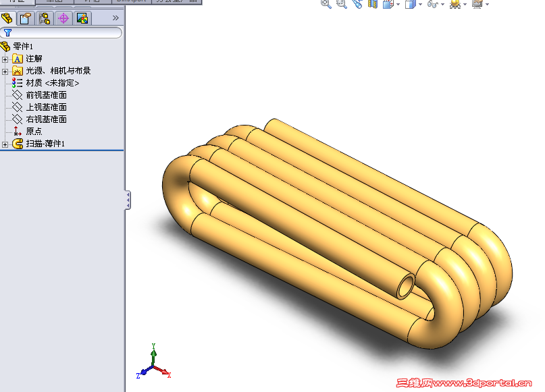Open the DimXpertManager crosshair tab
This screenshot has width=545, height=392.
coord(63,18)
